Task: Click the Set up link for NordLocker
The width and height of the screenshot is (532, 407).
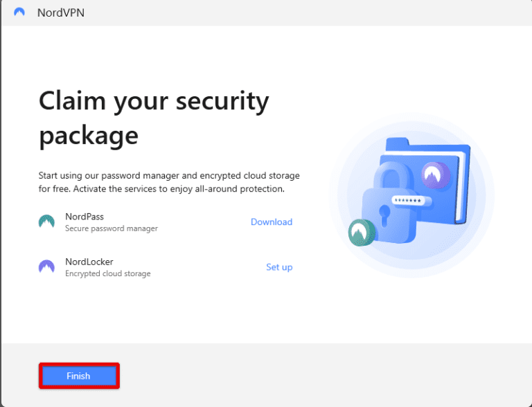Action: [x=279, y=267]
